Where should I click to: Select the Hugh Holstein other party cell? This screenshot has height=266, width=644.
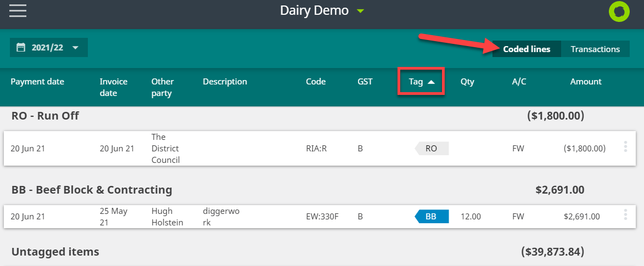point(167,217)
